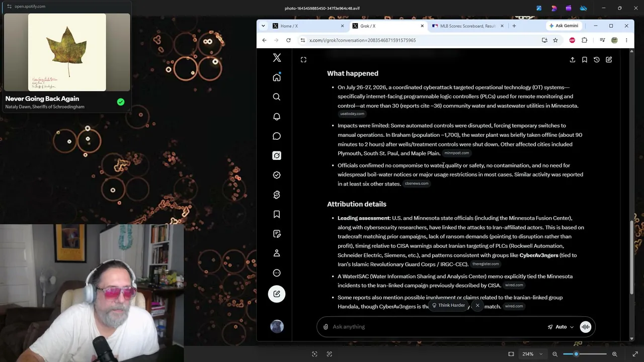644x362 pixels.
Task: Open the AdBlock extension icon
Action: click(573, 40)
